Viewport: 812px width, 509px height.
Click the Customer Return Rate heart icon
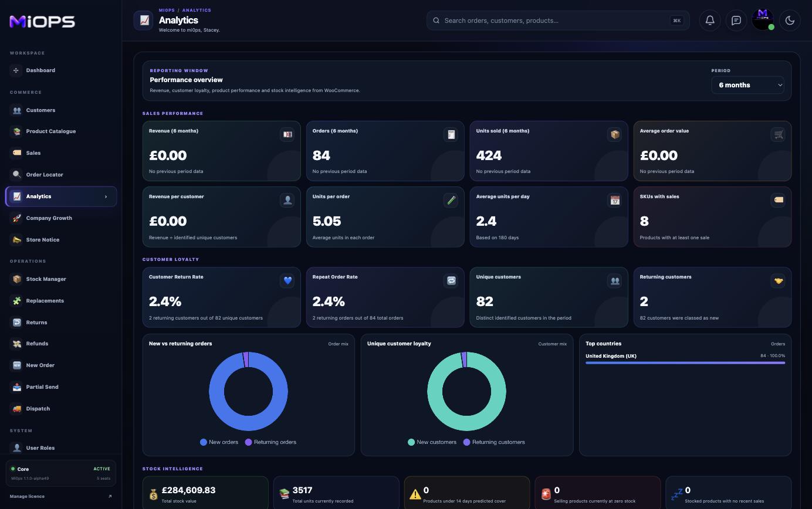(287, 280)
